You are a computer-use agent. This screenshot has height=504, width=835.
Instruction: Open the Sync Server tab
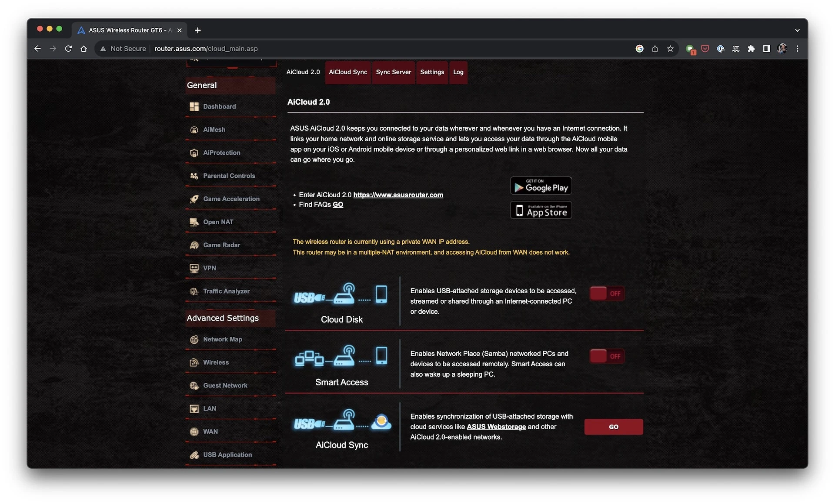[x=394, y=72]
